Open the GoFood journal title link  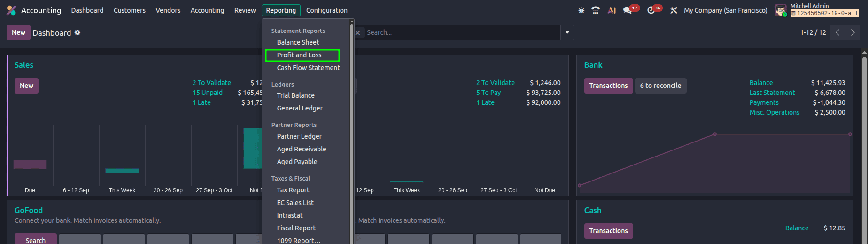(x=29, y=210)
